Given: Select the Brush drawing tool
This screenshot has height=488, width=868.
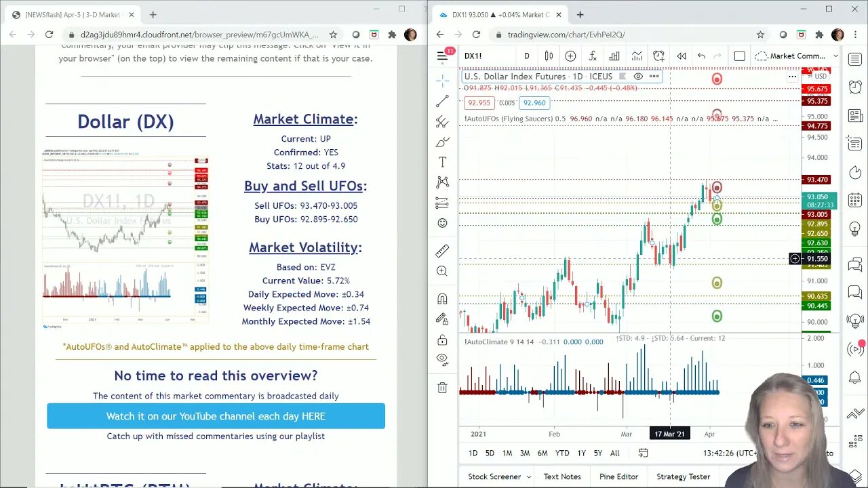Looking at the screenshot, I should click(442, 142).
